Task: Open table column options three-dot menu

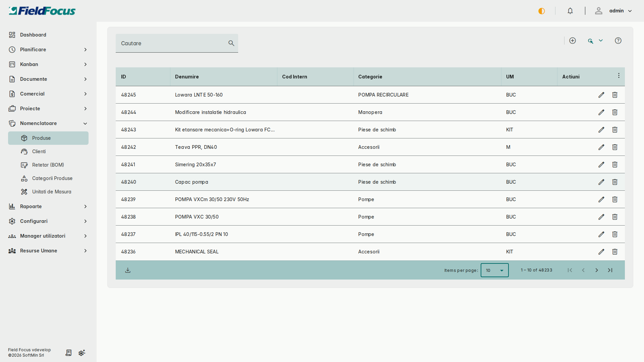Action: pos(619,76)
